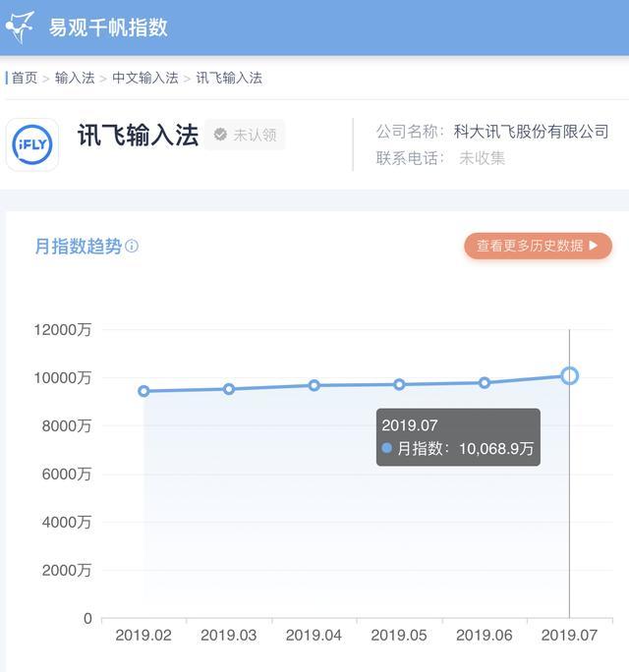Click the 6000万 y-axis label
The height and width of the screenshot is (672, 629).
67,474
